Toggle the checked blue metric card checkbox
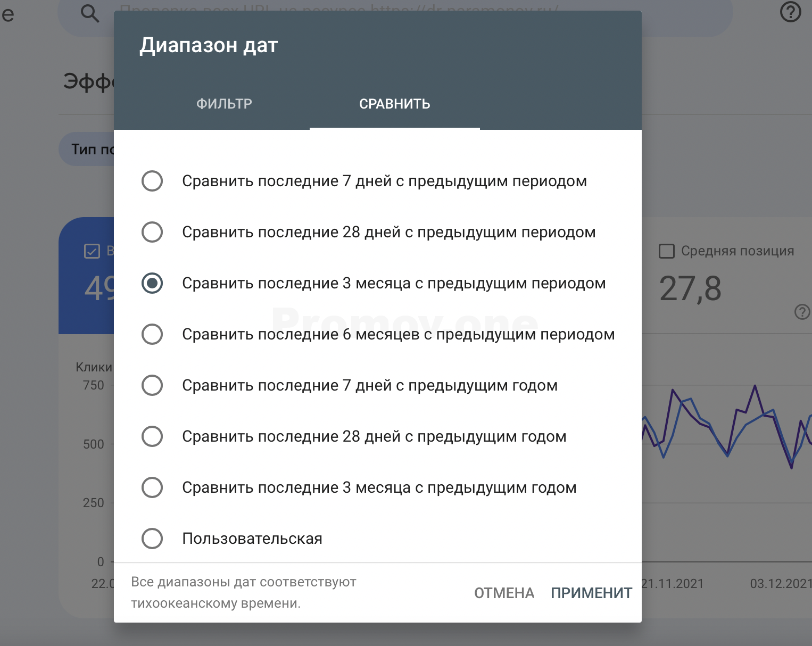 pyautogui.click(x=92, y=251)
